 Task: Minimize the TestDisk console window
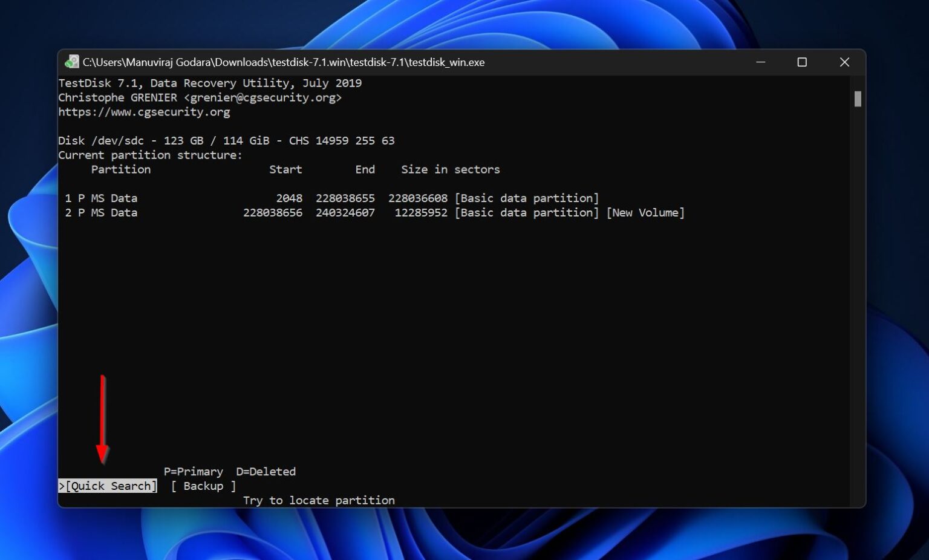coord(760,62)
